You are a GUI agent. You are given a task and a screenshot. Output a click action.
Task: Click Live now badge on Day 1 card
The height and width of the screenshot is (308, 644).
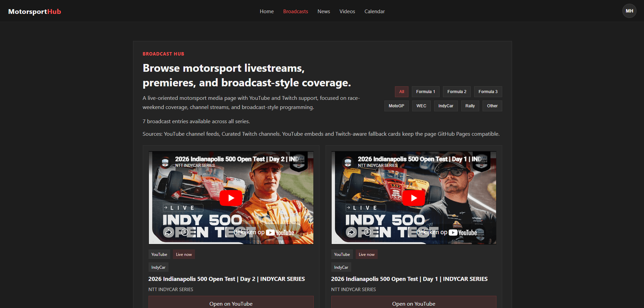click(x=367, y=255)
